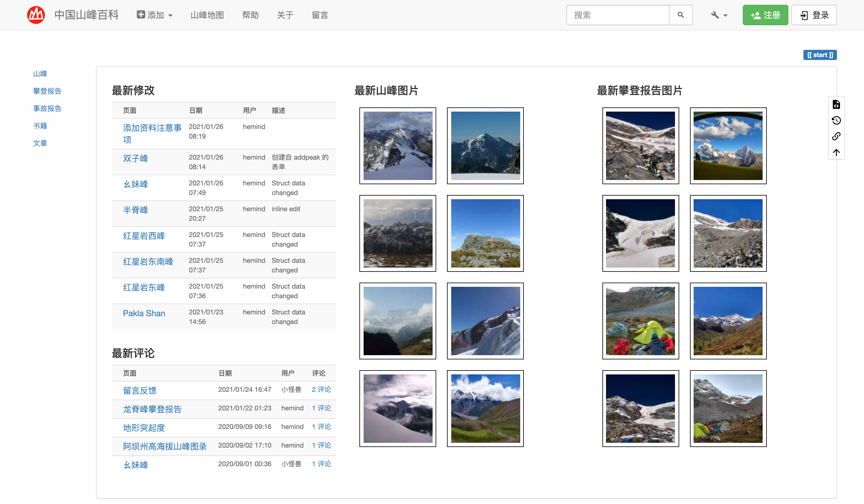
Task: Open grey slope with green tent thumbnail
Action: [728, 408]
